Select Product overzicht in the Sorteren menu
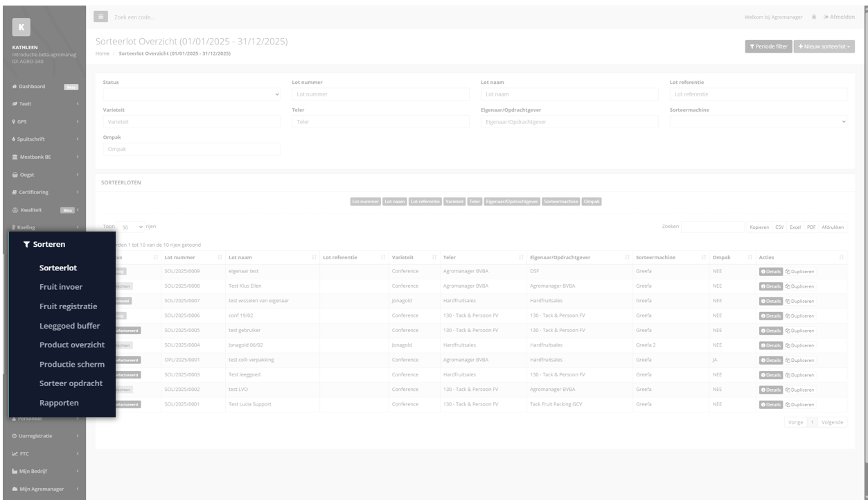 tap(72, 345)
